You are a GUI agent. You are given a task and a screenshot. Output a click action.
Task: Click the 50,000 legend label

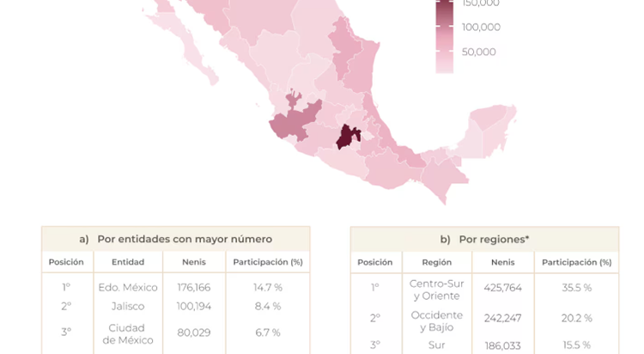[478, 52]
